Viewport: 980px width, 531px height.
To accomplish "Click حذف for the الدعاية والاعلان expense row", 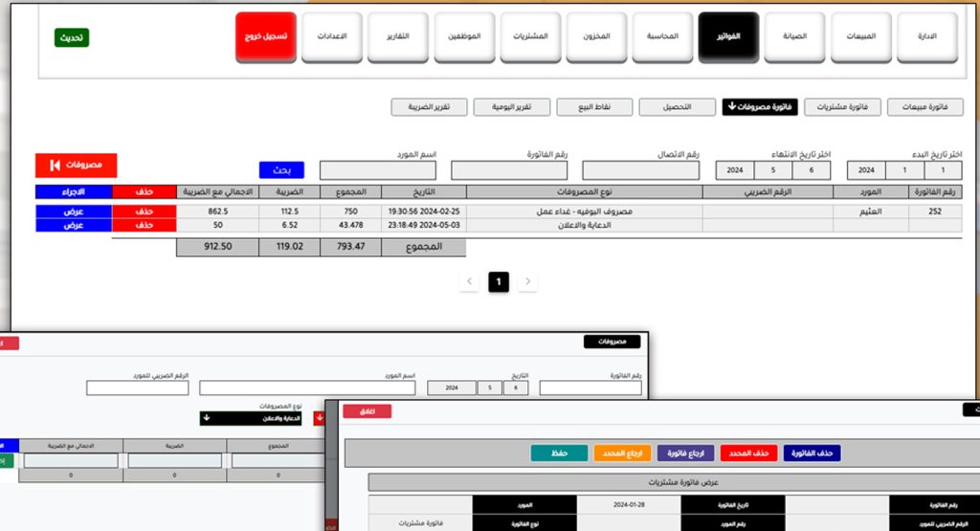I will click(x=144, y=224).
